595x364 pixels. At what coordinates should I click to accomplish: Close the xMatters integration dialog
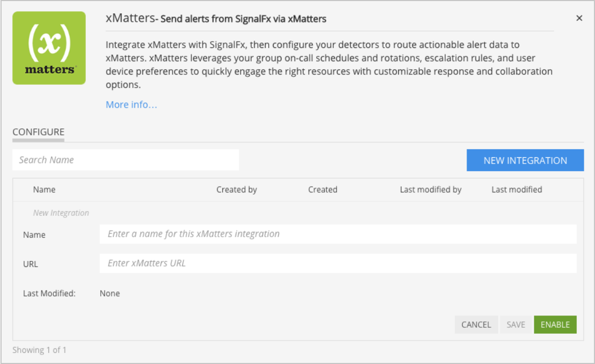(x=579, y=18)
